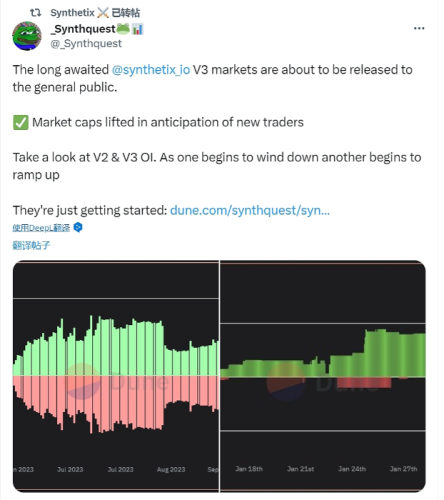Click the frog emoji in display name

coord(123,29)
